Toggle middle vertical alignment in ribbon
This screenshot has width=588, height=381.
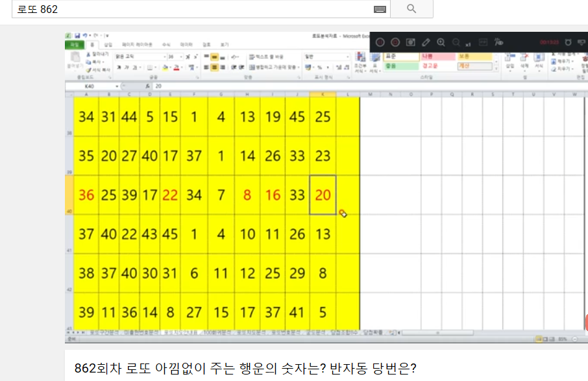[214, 57]
